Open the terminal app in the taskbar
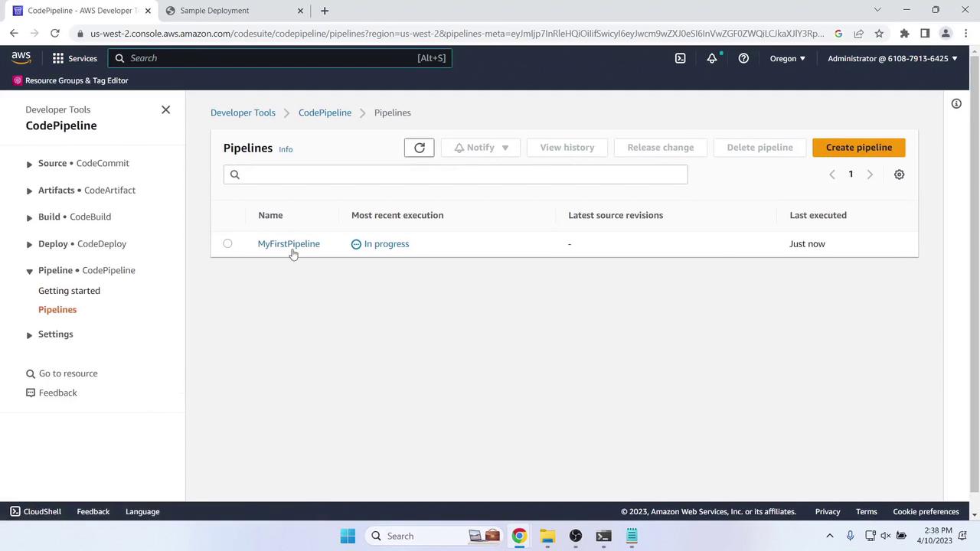 604,536
